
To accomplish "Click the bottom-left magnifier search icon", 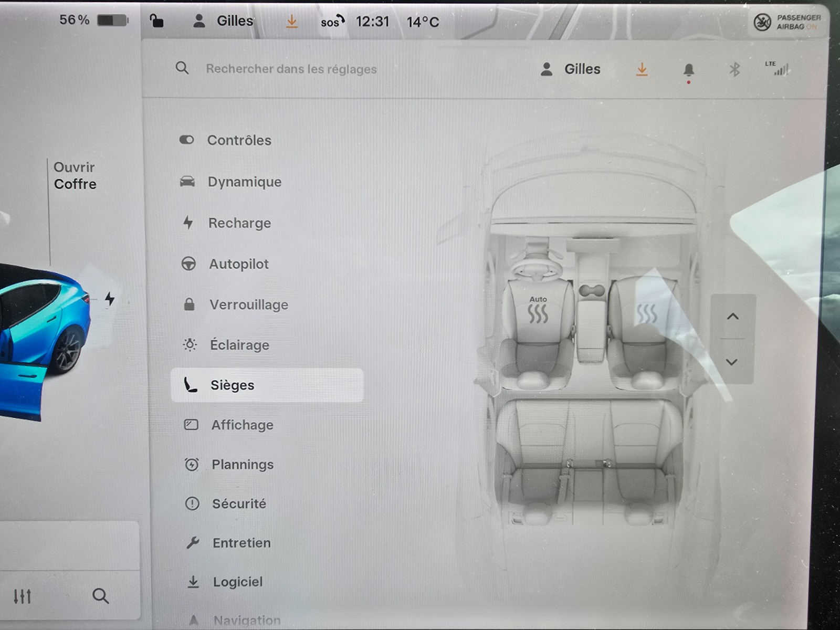I will click(x=100, y=596).
